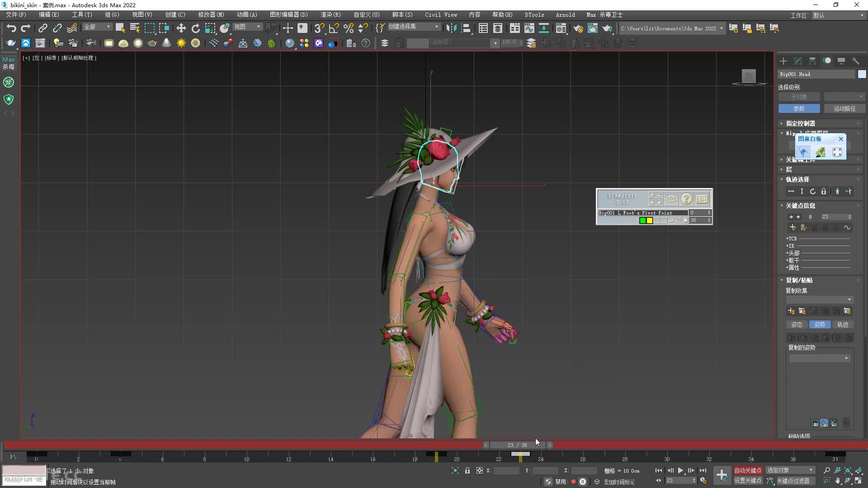Toggle the Angle Snap icon
The height and width of the screenshot is (488, 868).
(x=334, y=28)
